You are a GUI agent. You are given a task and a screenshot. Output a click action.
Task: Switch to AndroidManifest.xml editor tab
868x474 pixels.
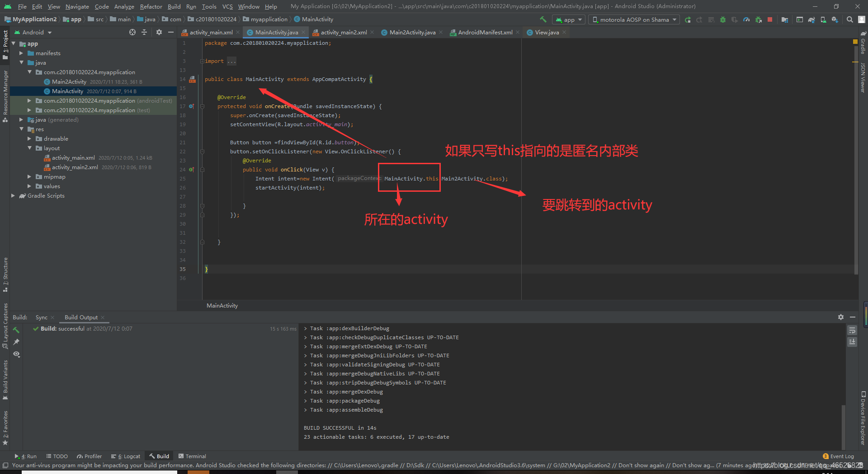click(x=485, y=32)
